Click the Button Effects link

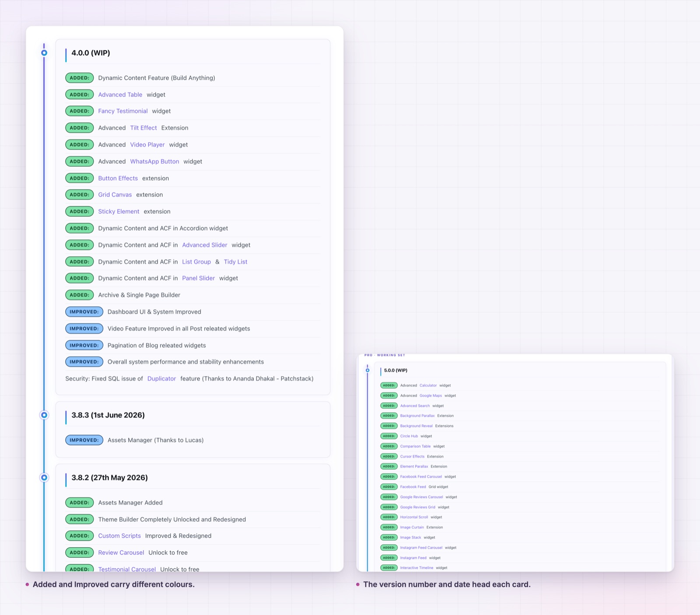(118, 178)
